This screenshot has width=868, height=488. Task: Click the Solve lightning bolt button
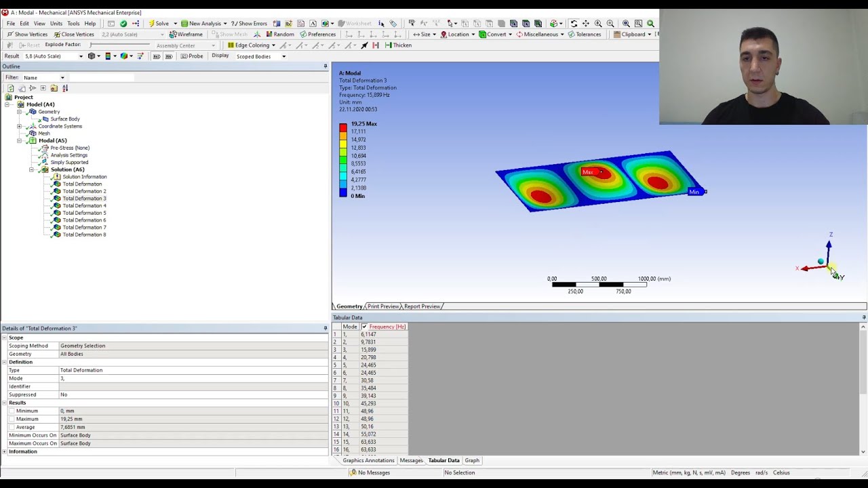(158, 24)
